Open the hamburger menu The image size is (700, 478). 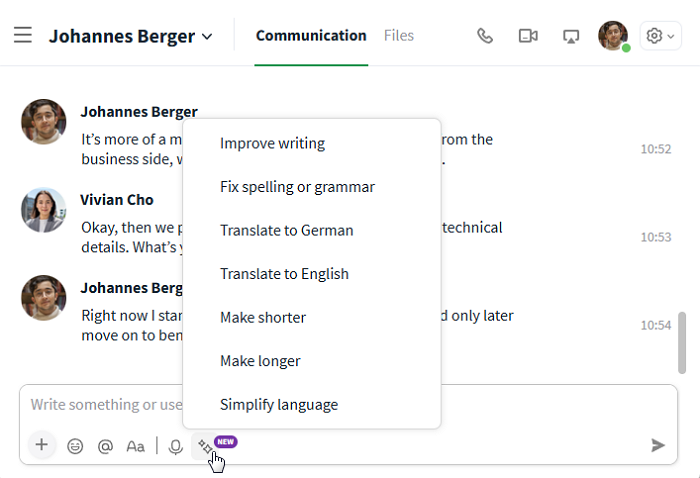pyautogui.click(x=23, y=36)
